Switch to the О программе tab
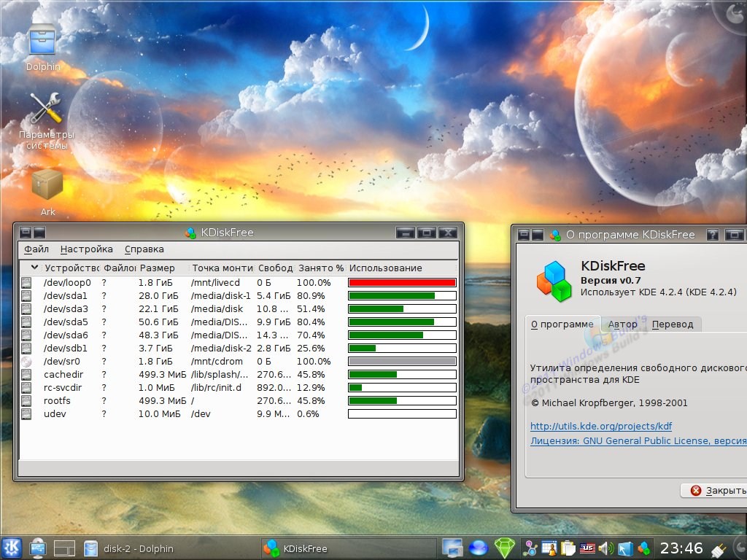The image size is (747, 560). 562,324
